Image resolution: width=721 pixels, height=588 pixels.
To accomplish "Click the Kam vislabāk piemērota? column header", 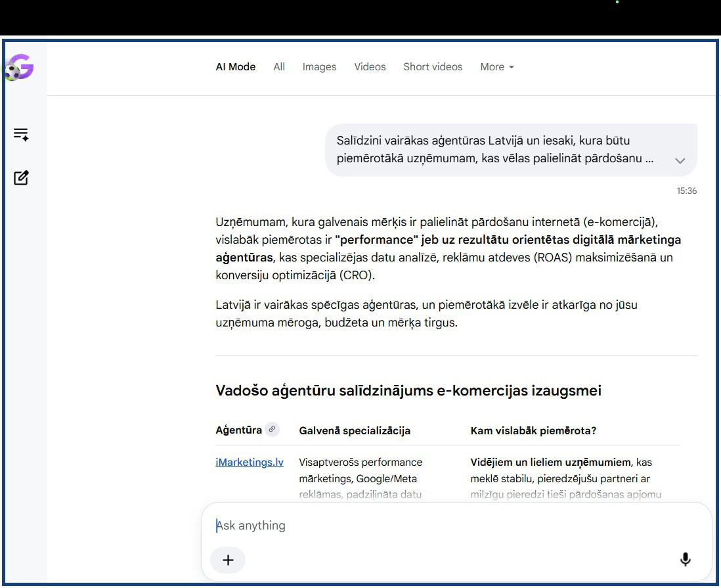I will pos(533,430).
